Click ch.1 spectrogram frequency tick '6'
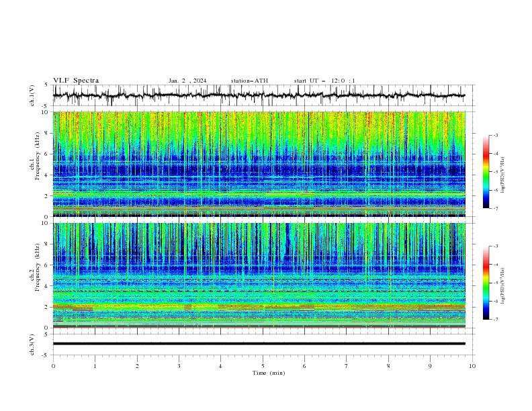 click(x=48, y=154)
